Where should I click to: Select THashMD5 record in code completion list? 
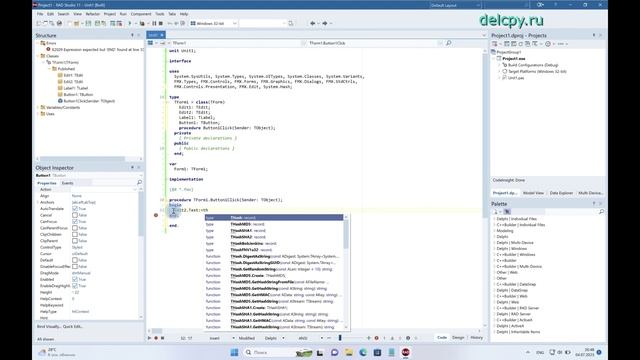[274, 224]
